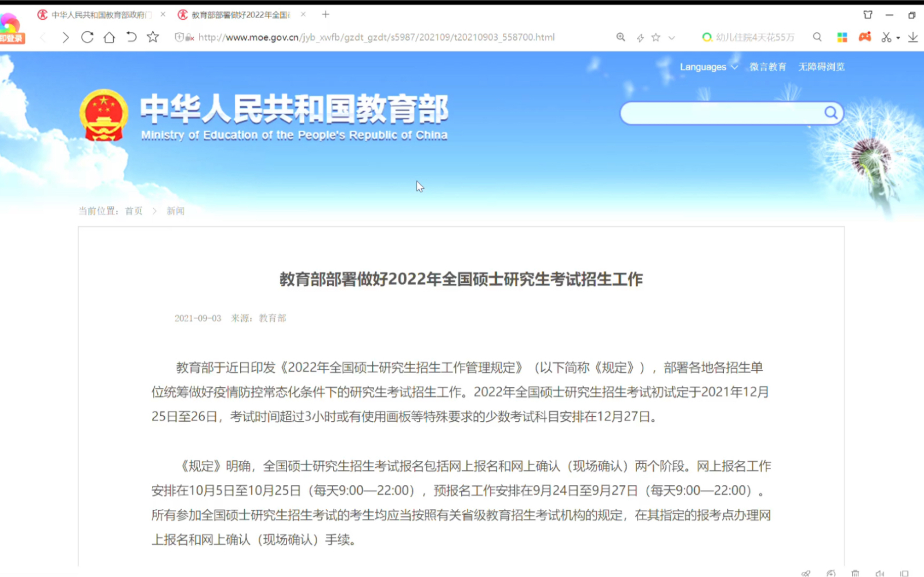Toggle the status bar sound speaker icon
Image resolution: width=924 pixels, height=577 pixels.
coord(879,573)
